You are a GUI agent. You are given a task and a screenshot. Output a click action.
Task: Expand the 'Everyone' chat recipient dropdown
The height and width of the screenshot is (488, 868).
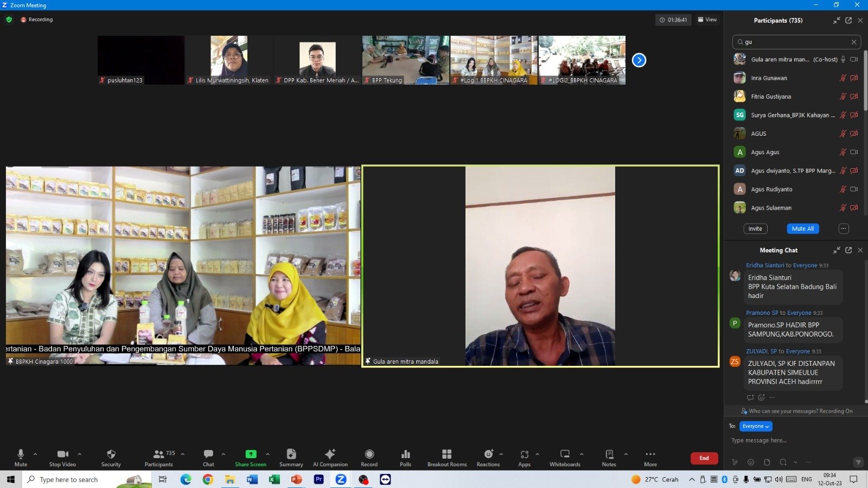(755, 427)
